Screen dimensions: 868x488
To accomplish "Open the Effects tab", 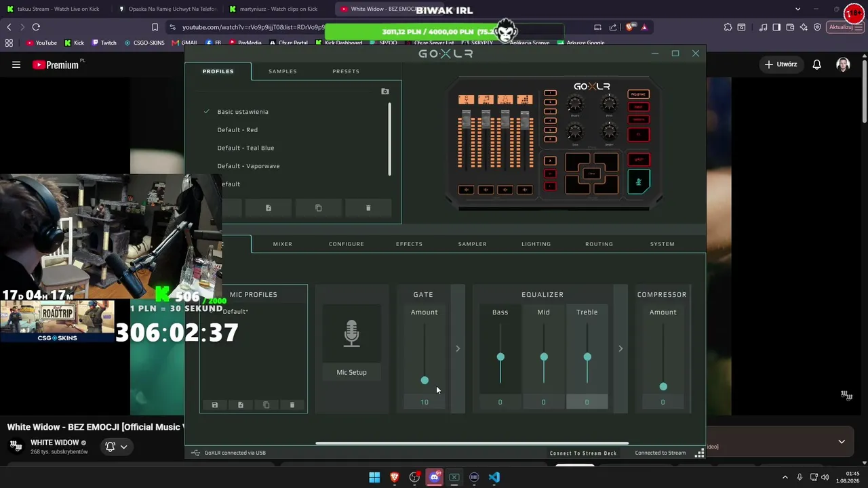I will pyautogui.click(x=409, y=244).
